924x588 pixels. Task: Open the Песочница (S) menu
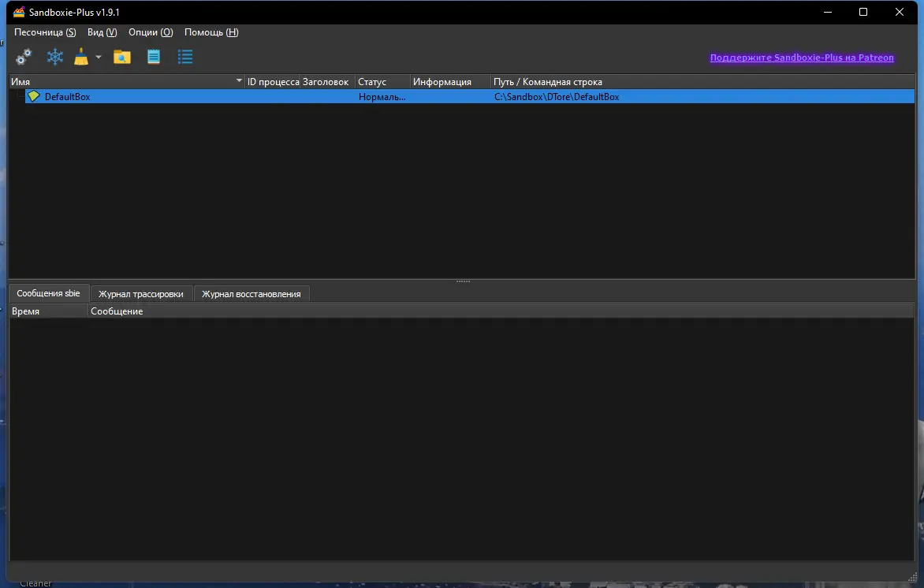[x=45, y=32]
